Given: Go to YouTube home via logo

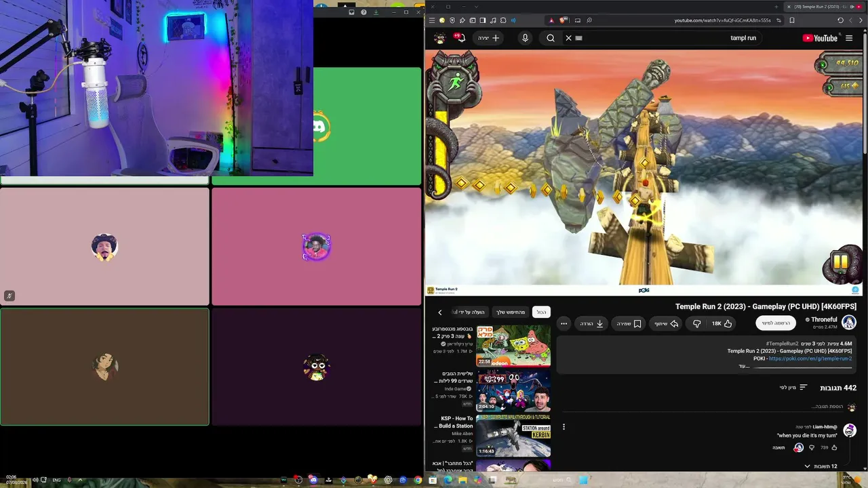Looking at the screenshot, I should coord(820,38).
